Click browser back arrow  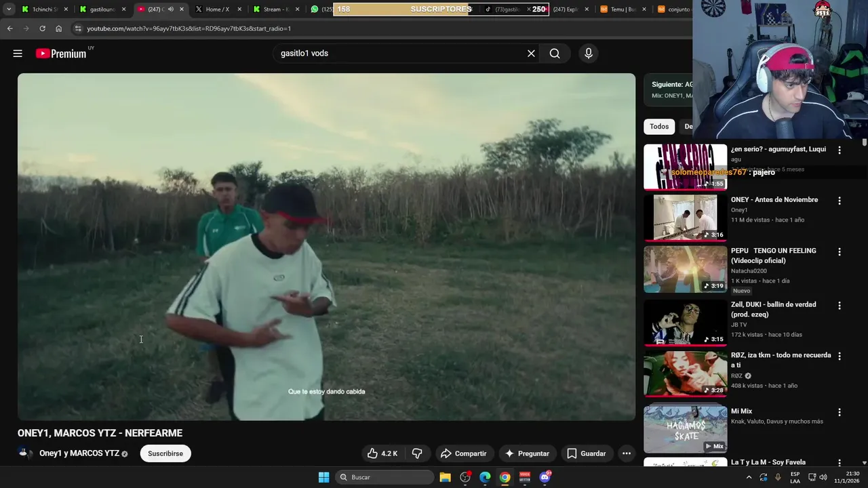point(9,28)
